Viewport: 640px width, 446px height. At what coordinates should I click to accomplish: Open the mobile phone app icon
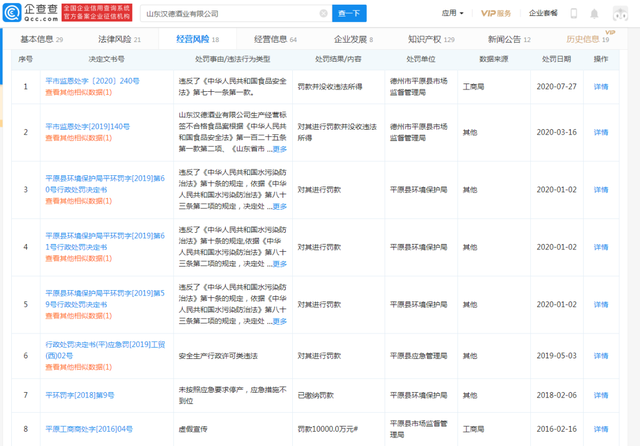pyautogui.click(x=573, y=13)
